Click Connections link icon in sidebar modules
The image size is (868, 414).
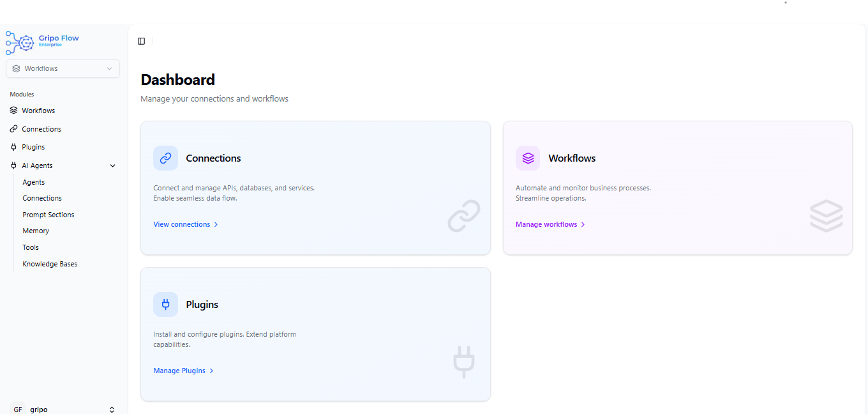pyautogui.click(x=14, y=129)
